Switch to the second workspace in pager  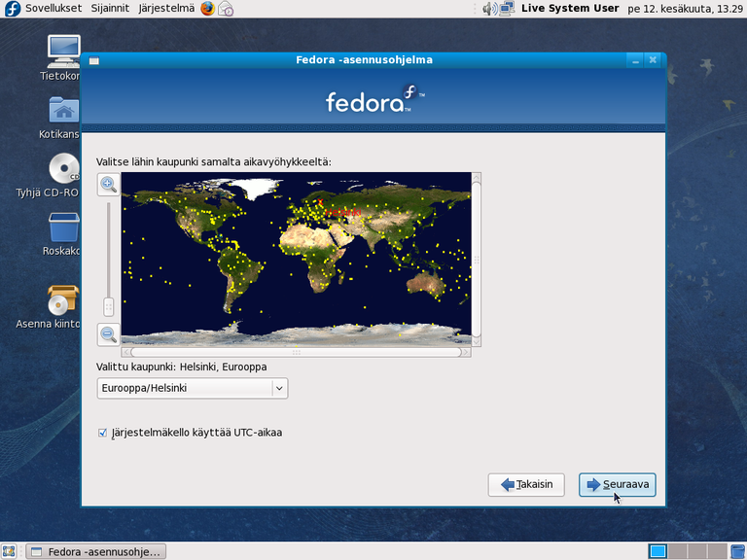tap(679, 551)
